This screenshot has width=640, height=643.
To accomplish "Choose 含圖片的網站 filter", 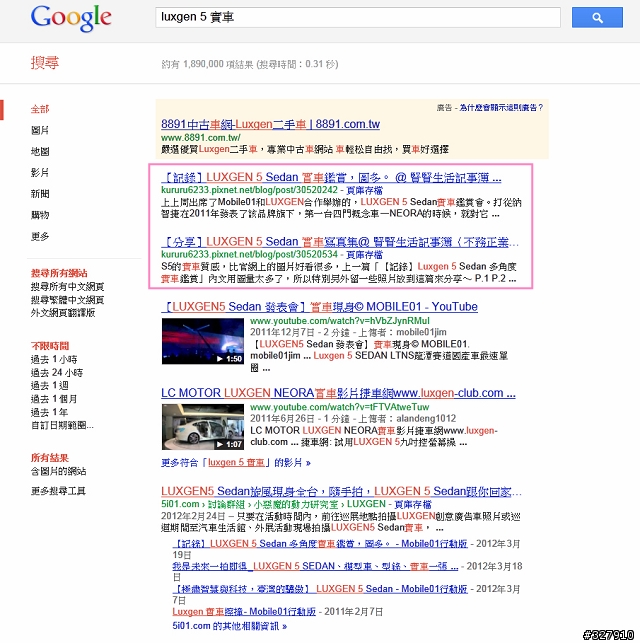I will pyautogui.click(x=58, y=472).
